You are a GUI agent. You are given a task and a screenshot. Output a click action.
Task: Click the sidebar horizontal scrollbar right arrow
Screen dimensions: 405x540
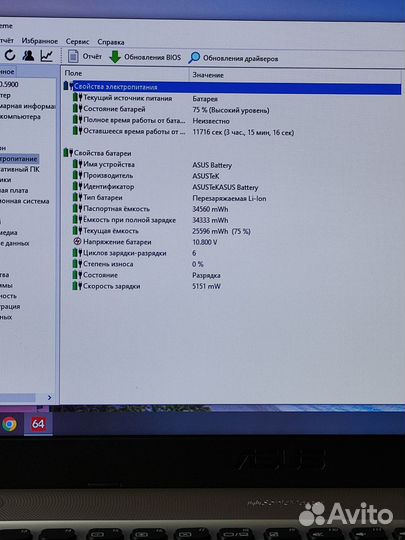49,397
